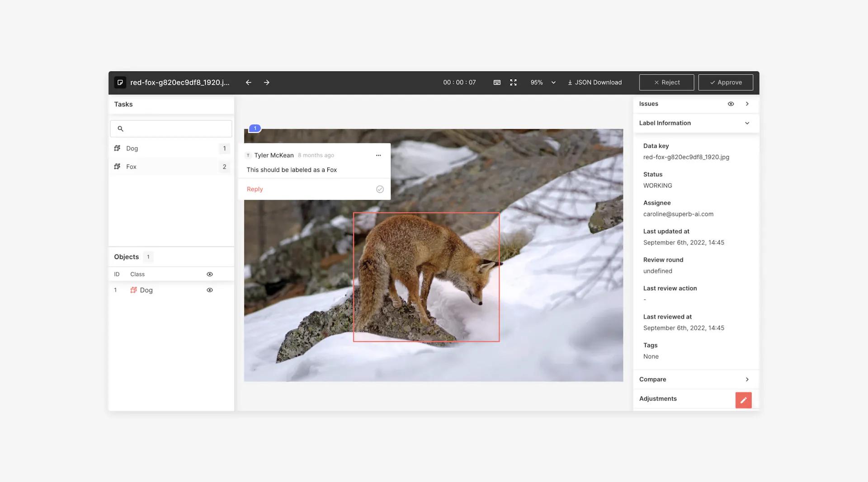Reject this label
The image size is (868, 482).
[666, 82]
